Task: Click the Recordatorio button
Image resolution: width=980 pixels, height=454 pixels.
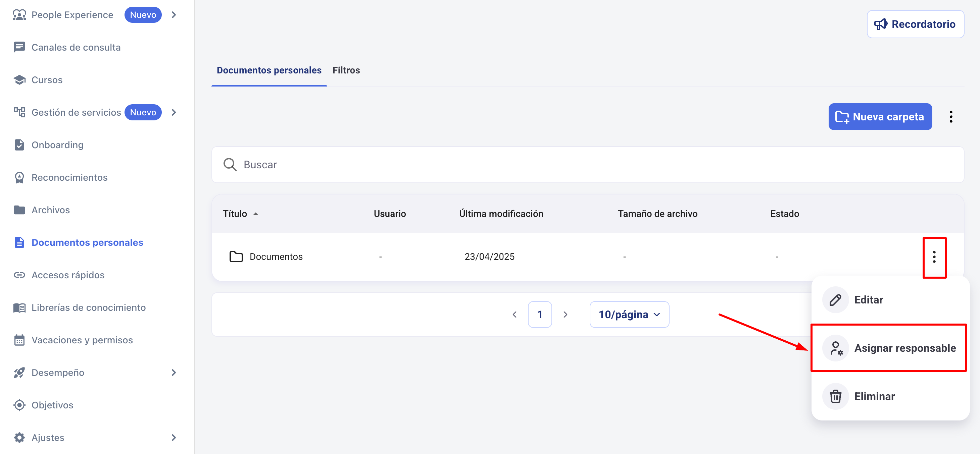Action: (915, 24)
